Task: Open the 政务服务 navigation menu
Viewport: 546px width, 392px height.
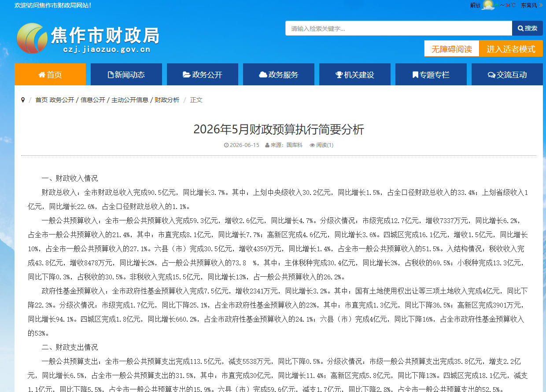Action: [279, 74]
